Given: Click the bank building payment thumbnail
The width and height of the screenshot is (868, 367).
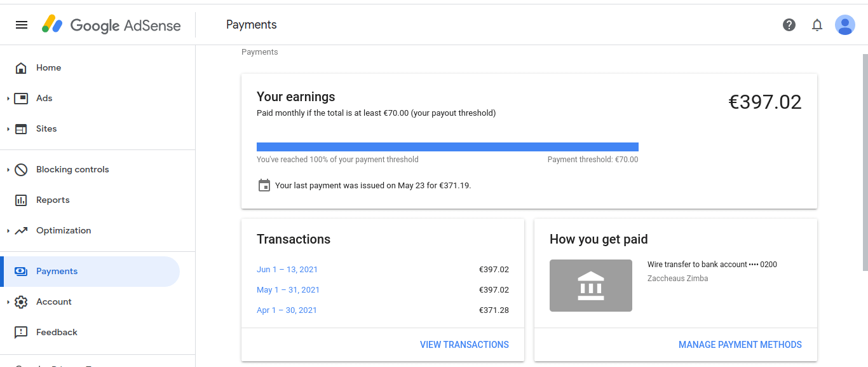Looking at the screenshot, I should 591,286.
